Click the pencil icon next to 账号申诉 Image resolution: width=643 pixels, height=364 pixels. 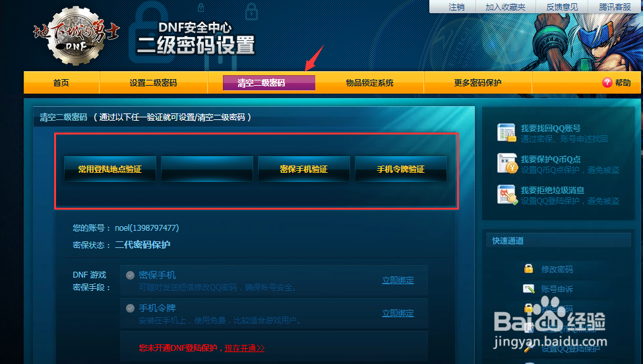click(x=529, y=289)
